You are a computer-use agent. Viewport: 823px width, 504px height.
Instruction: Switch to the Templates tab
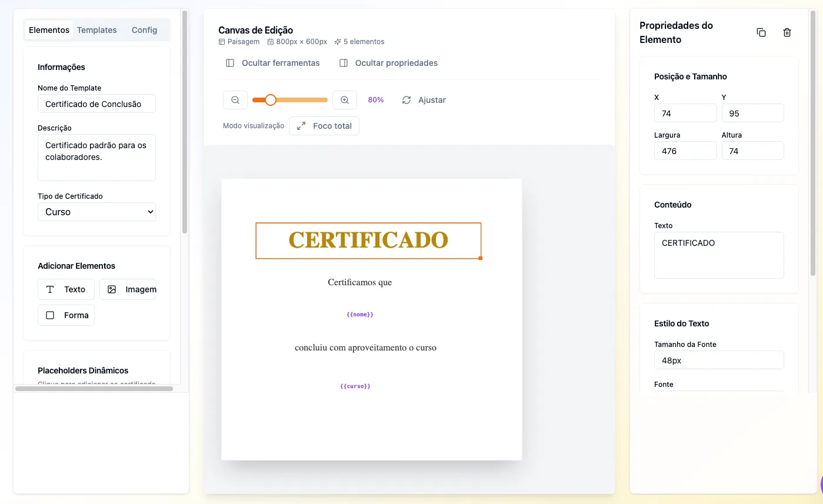(x=96, y=29)
